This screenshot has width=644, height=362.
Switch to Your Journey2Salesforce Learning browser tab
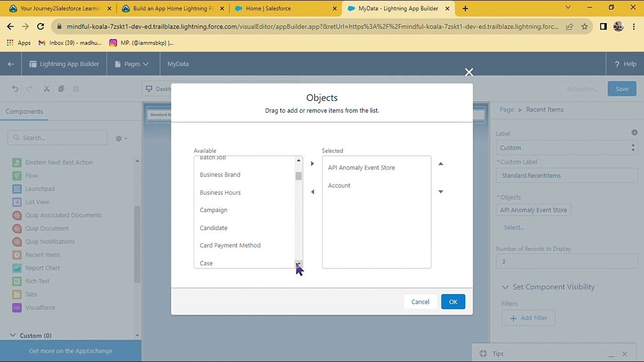click(x=60, y=9)
